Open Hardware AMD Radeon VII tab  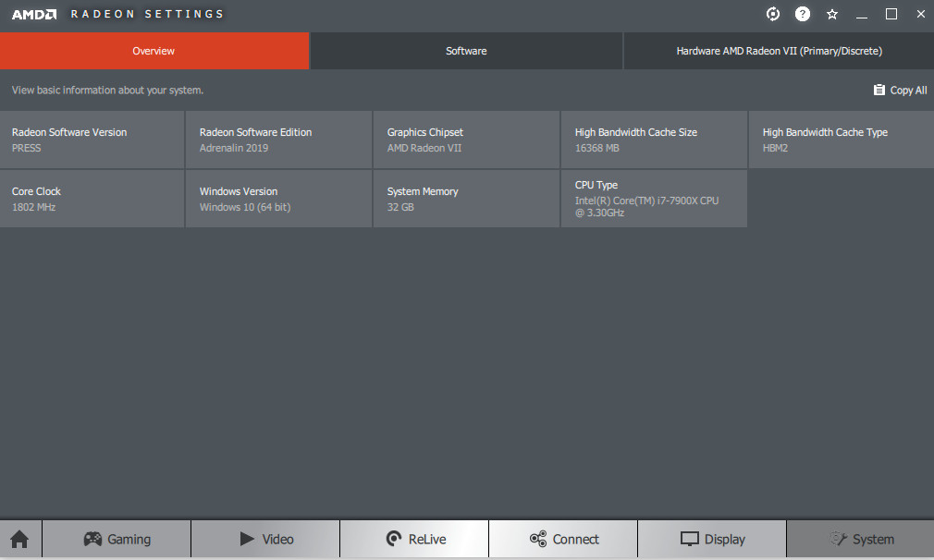coord(779,51)
